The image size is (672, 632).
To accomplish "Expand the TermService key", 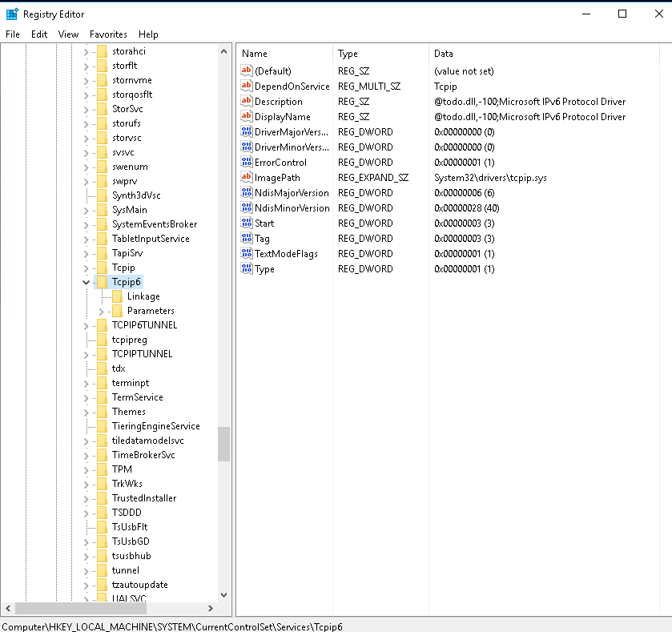I will pyautogui.click(x=87, y=397).
